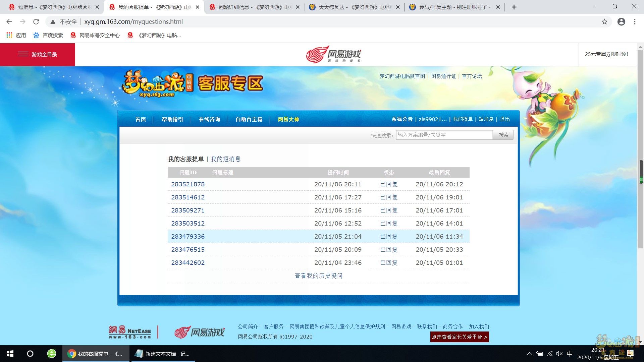Open Chrome profile account icon
The height and width of the screenshot is (362, 644).
coord(621,22)
